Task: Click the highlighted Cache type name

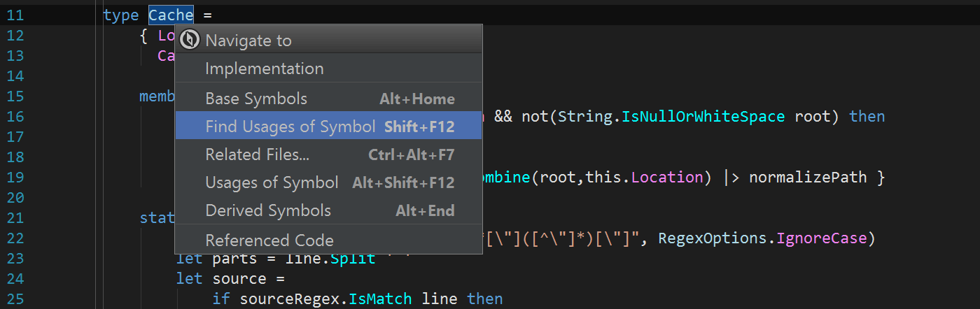Action: 171,15
